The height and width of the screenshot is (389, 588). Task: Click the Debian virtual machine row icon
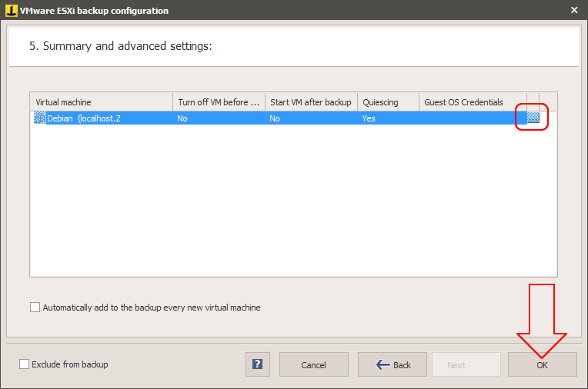pyautogui.click(x=40, y=118)
